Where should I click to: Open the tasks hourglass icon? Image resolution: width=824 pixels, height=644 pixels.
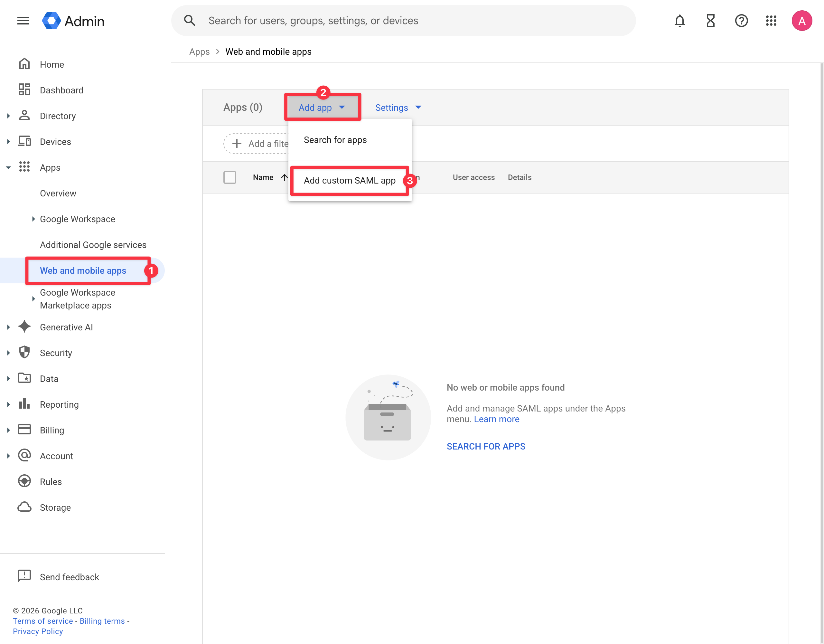tap(710, 21)
